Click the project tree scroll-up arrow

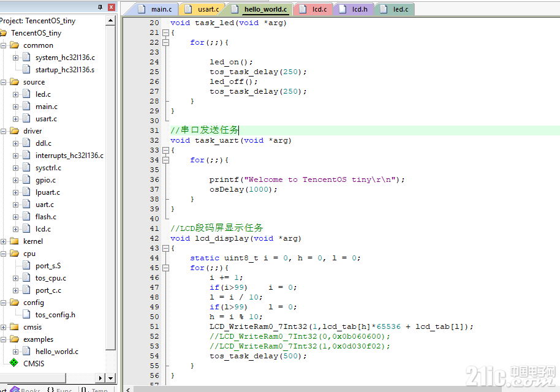110,21
